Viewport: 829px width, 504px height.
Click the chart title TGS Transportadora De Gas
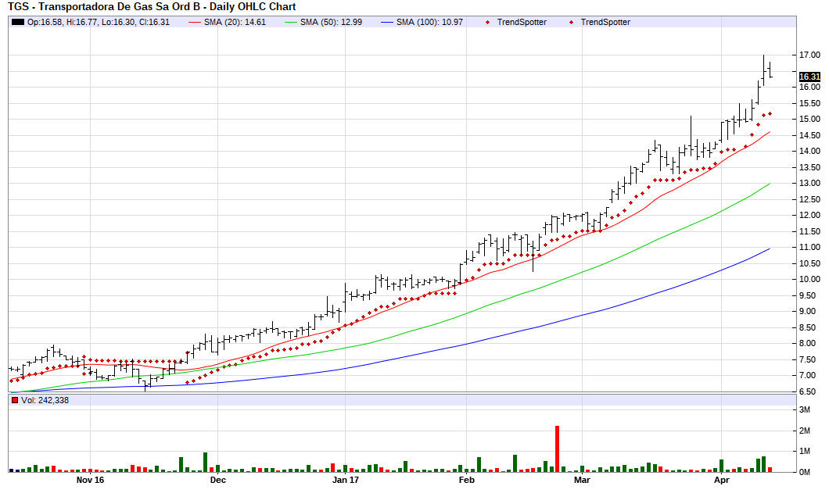[x=152, y=7]
